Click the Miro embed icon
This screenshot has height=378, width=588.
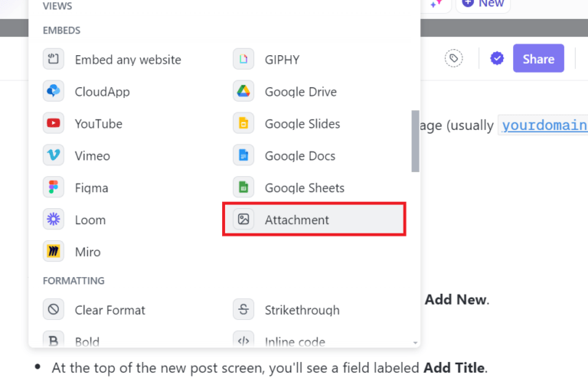point(53,252)
